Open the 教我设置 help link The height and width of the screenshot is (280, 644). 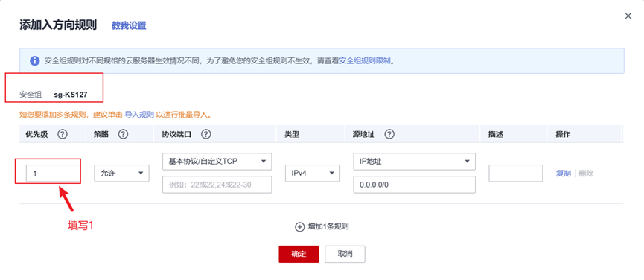(x=129, y=25)
